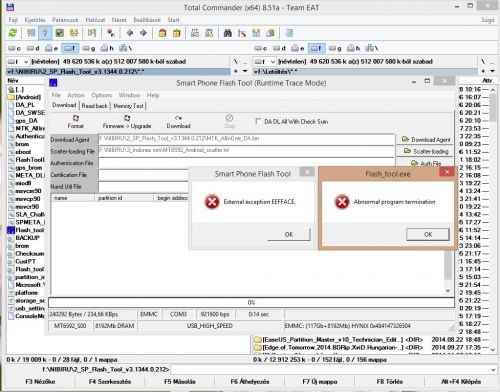Select the highlighted Flash_tool file in left panel
This screenshot has height=392, width=500.
[x=26, y=230]
